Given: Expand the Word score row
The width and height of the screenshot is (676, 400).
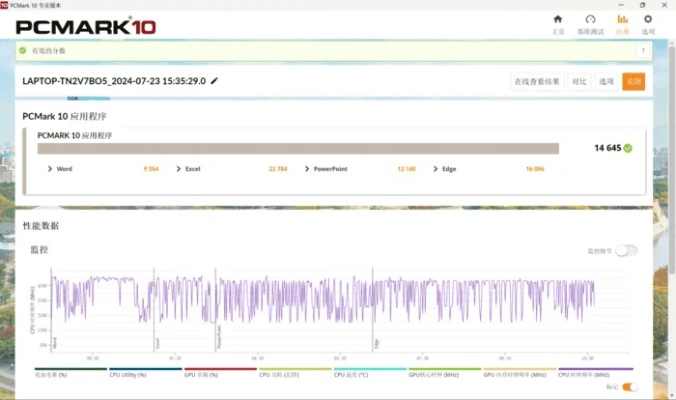Looking at the screenshot, I should click(51, 169).
